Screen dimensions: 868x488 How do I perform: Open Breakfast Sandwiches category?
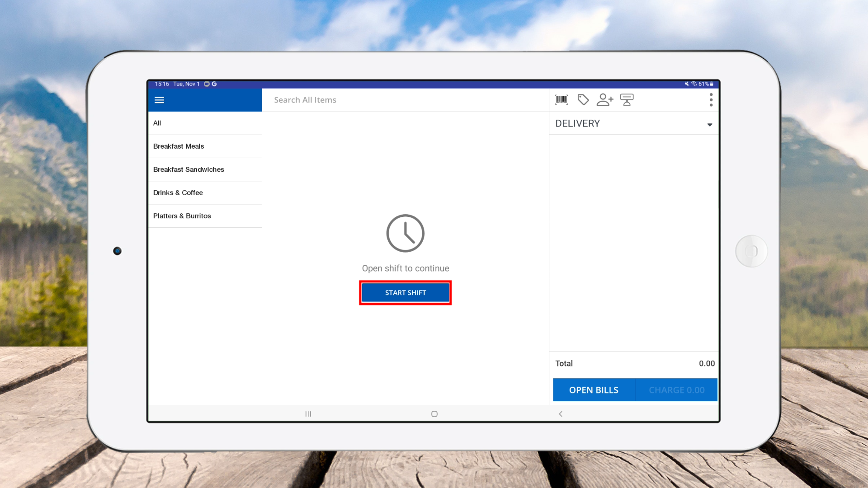click(204, 169)
